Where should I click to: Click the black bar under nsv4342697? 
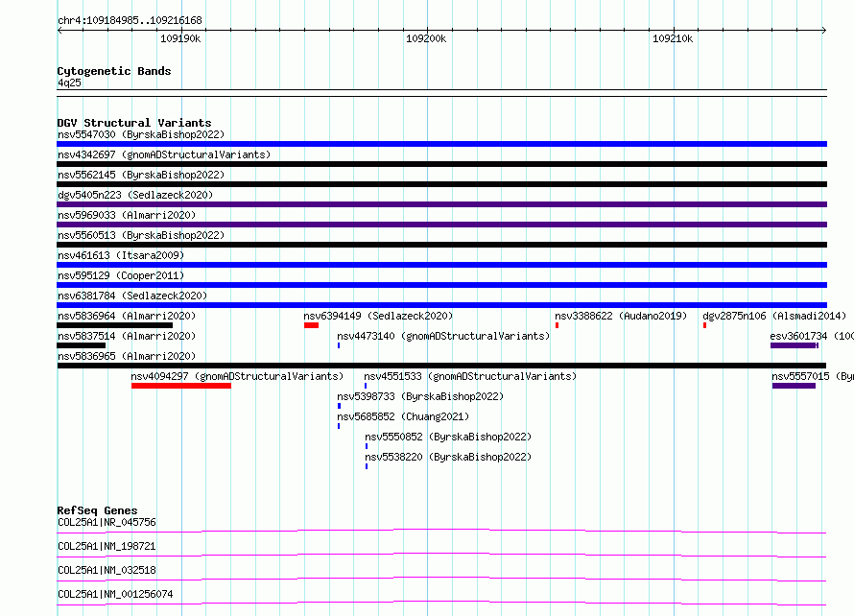441,164
